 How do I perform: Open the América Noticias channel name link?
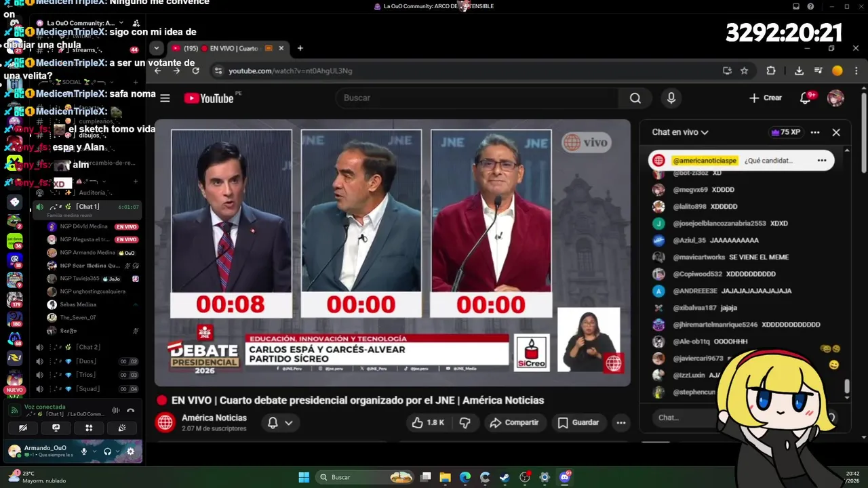tap(214, 418)
